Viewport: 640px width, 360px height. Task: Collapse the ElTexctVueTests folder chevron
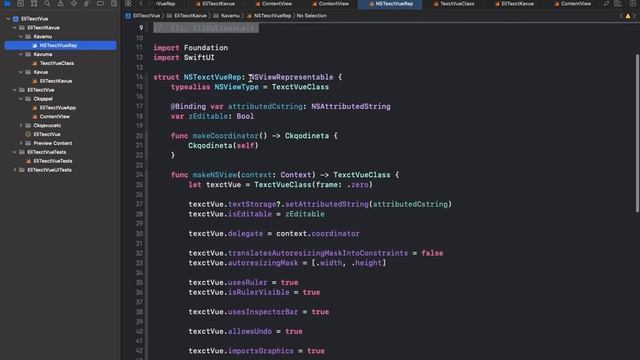[x=15, y=152]
